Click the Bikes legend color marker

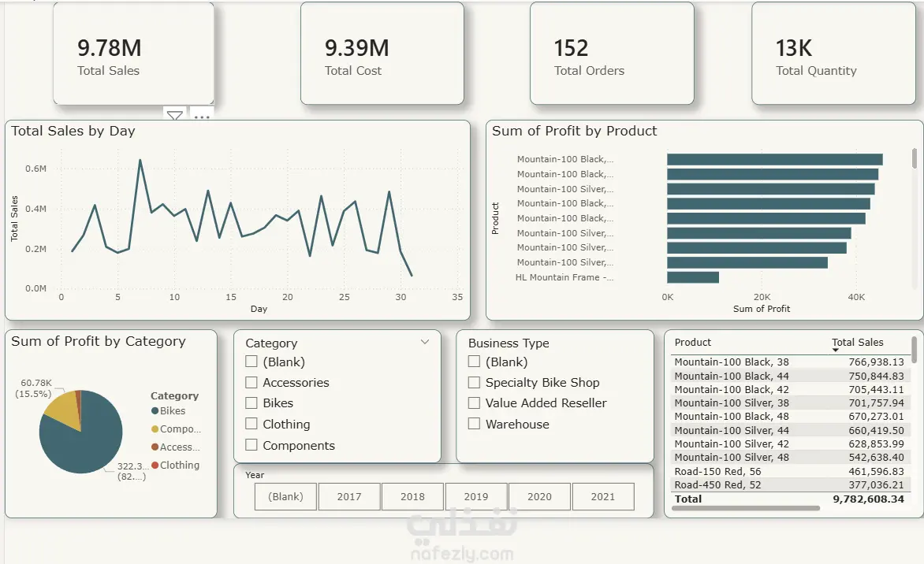[155, 411]
